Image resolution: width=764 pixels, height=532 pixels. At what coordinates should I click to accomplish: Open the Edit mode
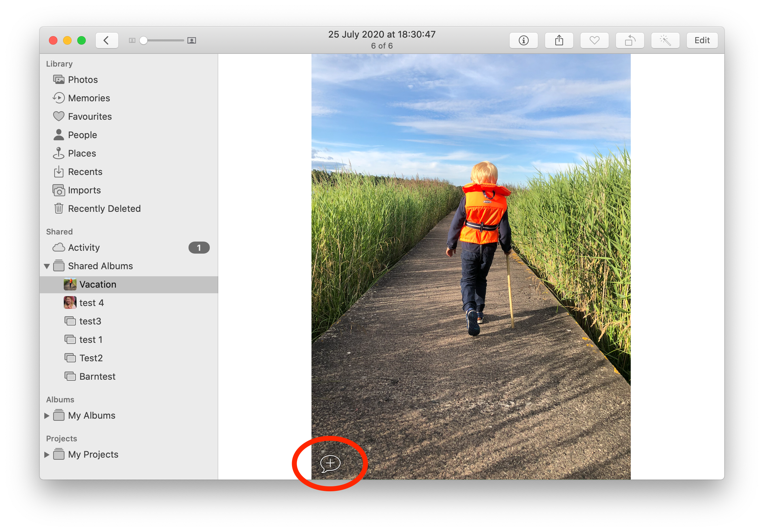tap(702, 40)
